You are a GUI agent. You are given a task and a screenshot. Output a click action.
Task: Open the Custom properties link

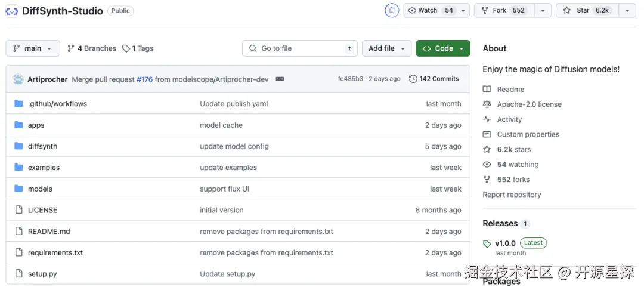click(x=528, y=134)
